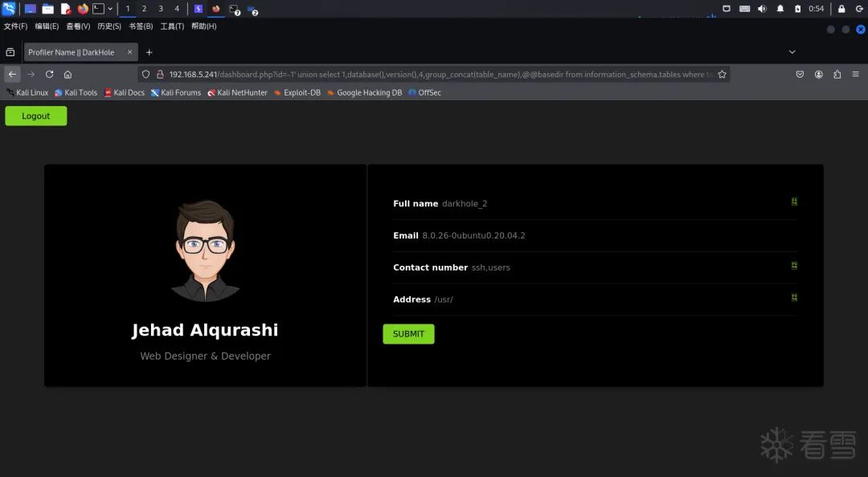Viewport: 868px width, 477px height.
Task: Focus the URL address bar
Action: 440,74
